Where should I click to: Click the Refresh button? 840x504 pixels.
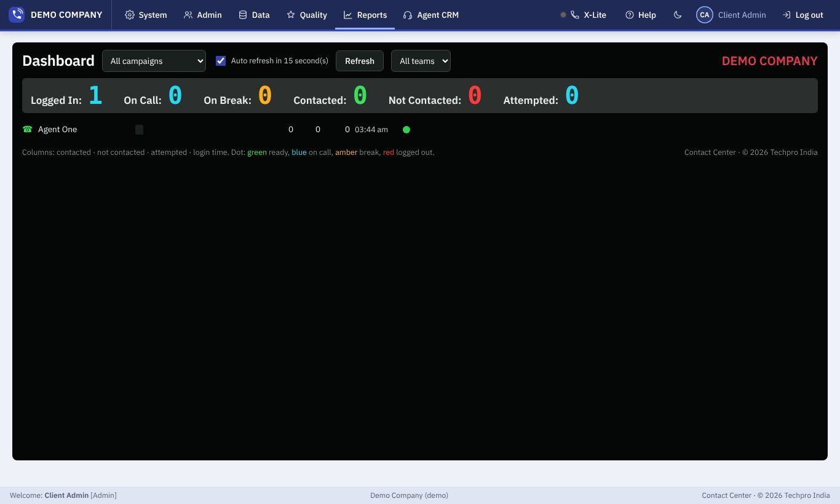[x=360, y=61]
